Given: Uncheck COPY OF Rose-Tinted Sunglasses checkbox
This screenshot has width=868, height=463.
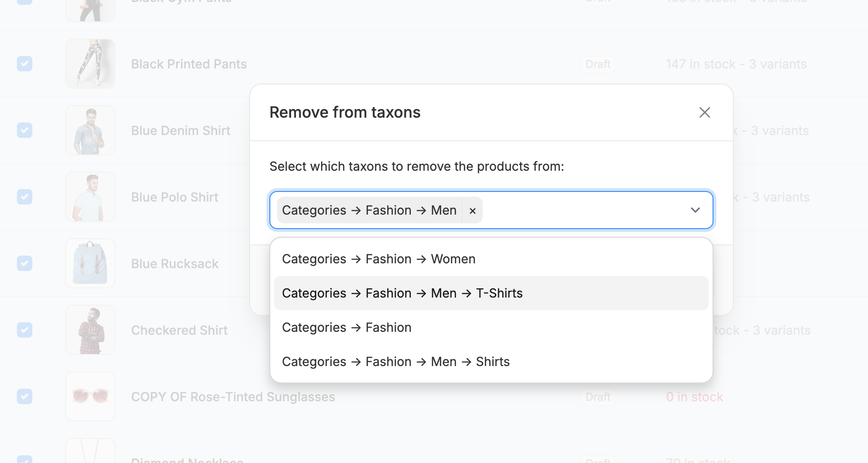Looking at the screenshot, I should pyautogui.click(x=25, y=396).
